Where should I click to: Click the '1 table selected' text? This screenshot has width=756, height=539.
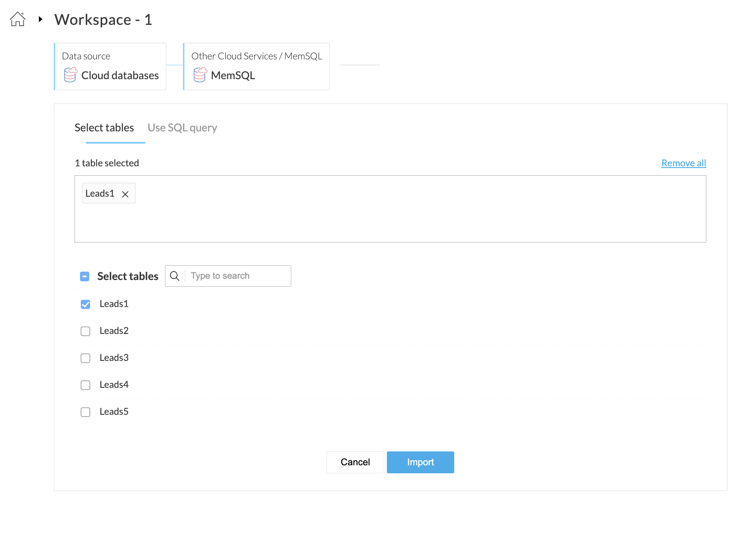[x=107, y=163]
